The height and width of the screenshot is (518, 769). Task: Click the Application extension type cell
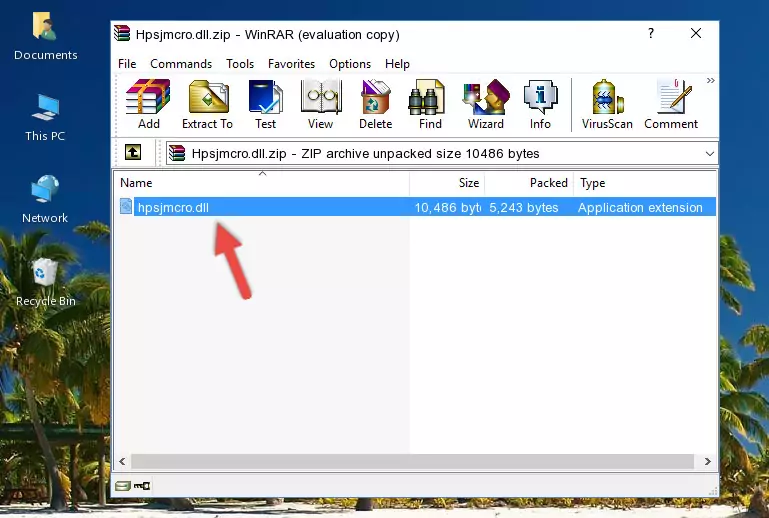point(640,207)
